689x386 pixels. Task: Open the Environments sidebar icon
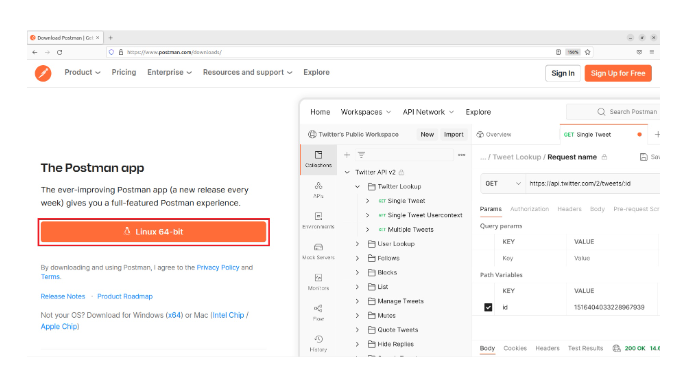(x=318, y=220)
